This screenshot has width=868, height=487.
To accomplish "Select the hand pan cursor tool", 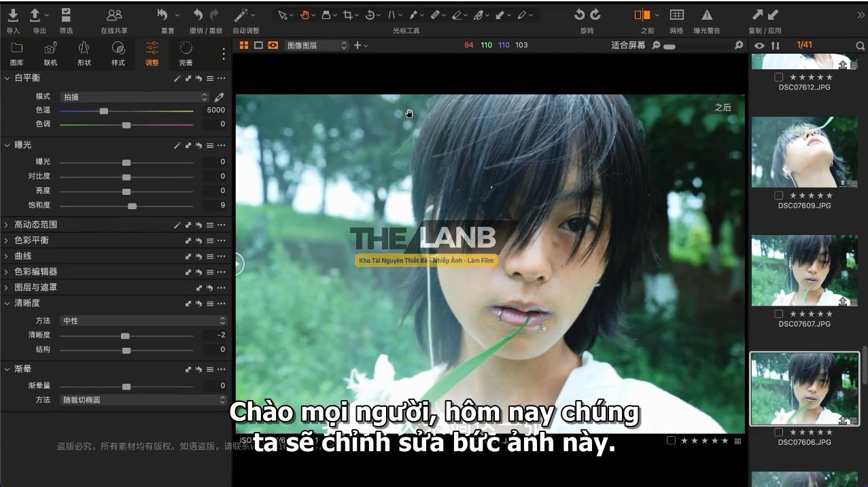I will (305, 15).
